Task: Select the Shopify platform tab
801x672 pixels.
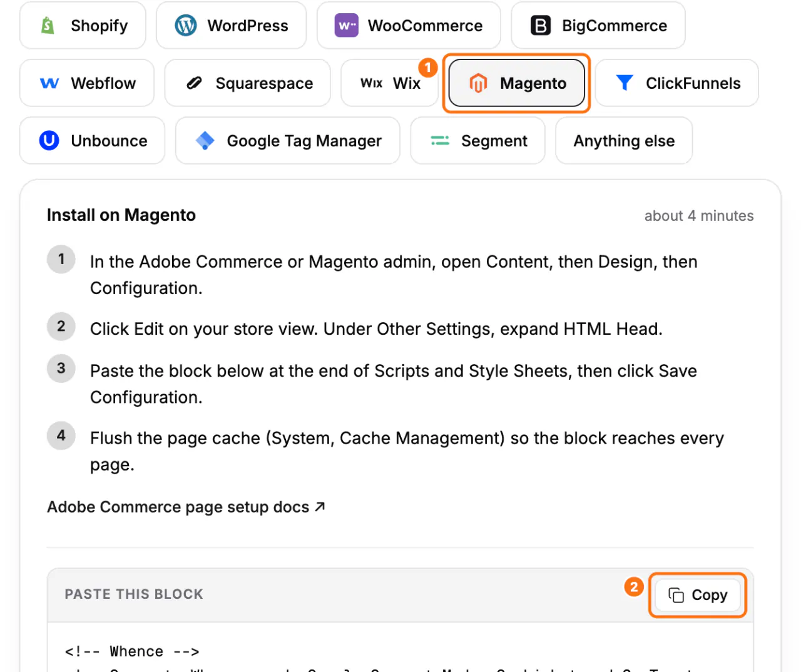Action: (83, 26)
